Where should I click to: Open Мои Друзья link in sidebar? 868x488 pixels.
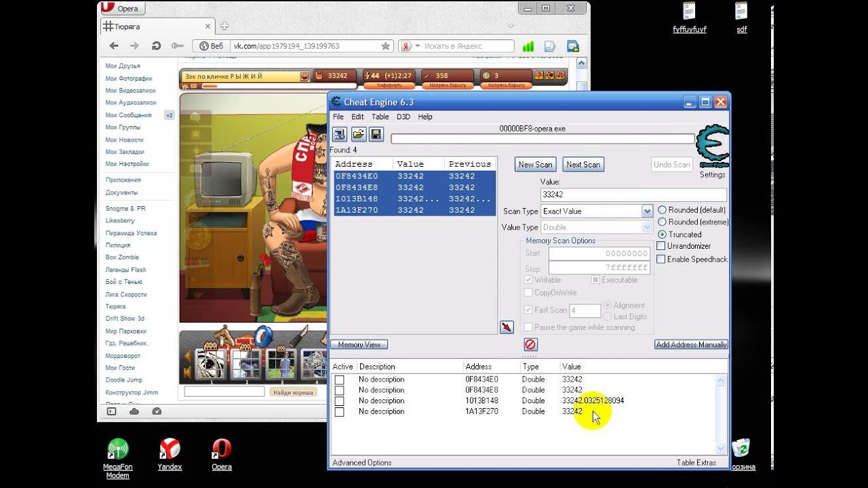click(123, 66)
